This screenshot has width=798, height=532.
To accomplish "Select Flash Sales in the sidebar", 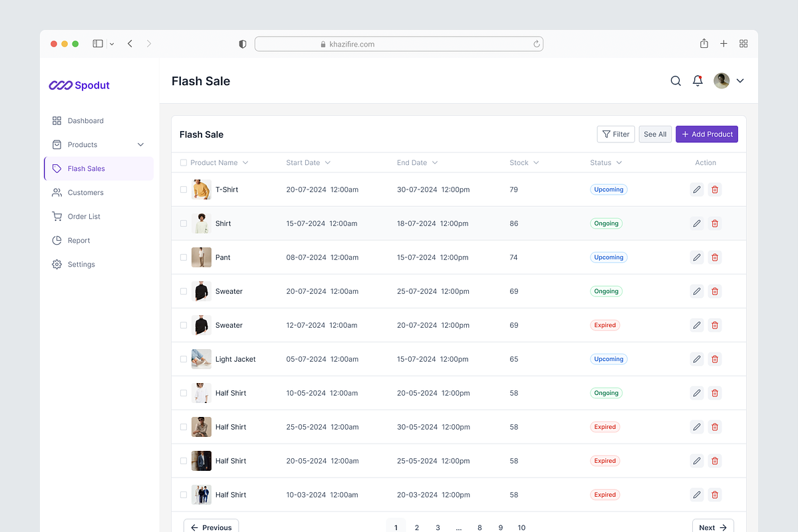I will (98, 169).
